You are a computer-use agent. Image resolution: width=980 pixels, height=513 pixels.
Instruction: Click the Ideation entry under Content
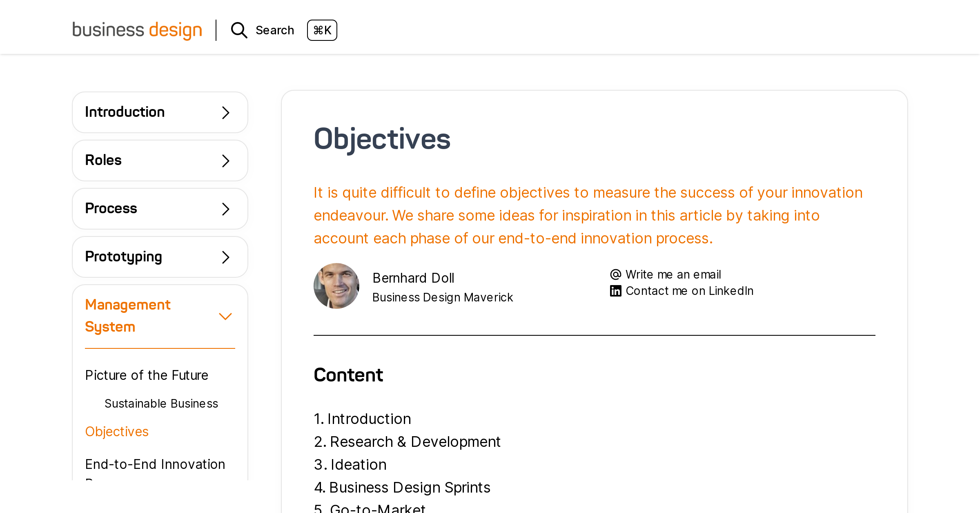pos(358,464)
